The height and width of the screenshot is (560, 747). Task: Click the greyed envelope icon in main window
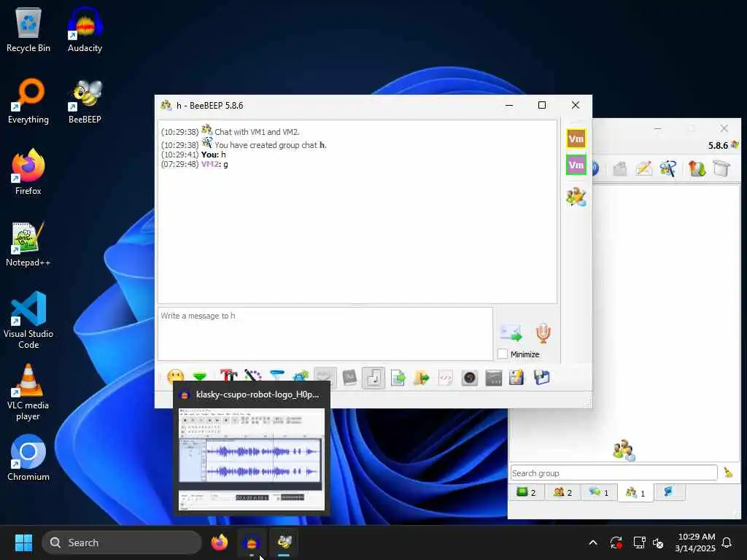[619, 168]
